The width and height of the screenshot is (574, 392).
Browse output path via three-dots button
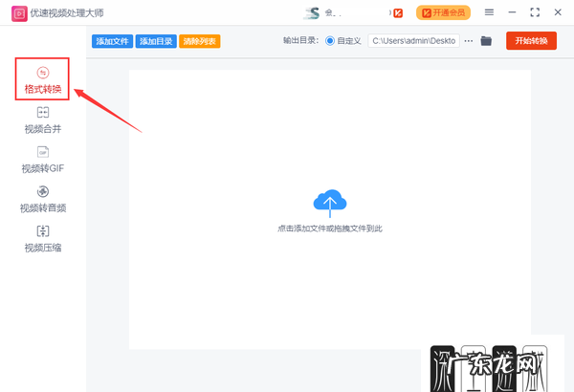point(469,40)
